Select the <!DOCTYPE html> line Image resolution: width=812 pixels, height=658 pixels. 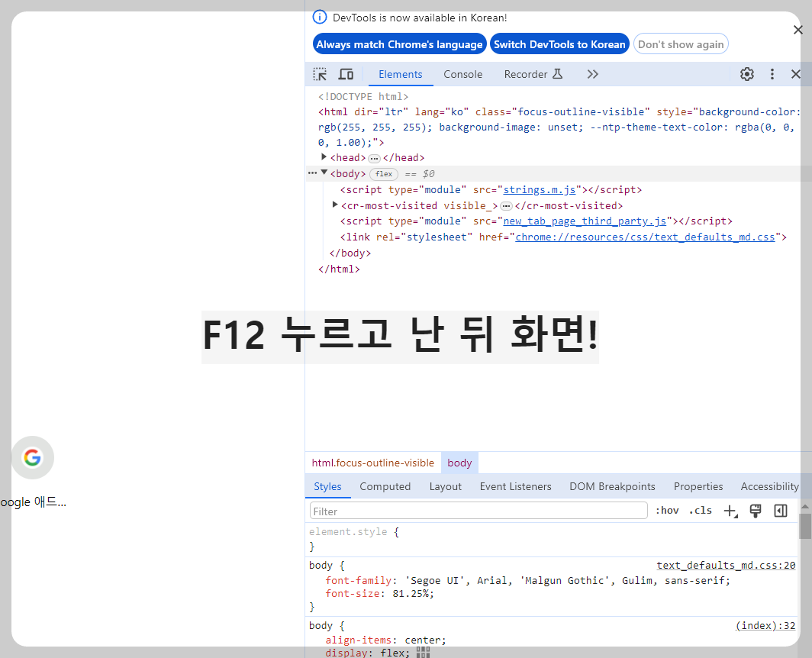(x=363, y=96)
